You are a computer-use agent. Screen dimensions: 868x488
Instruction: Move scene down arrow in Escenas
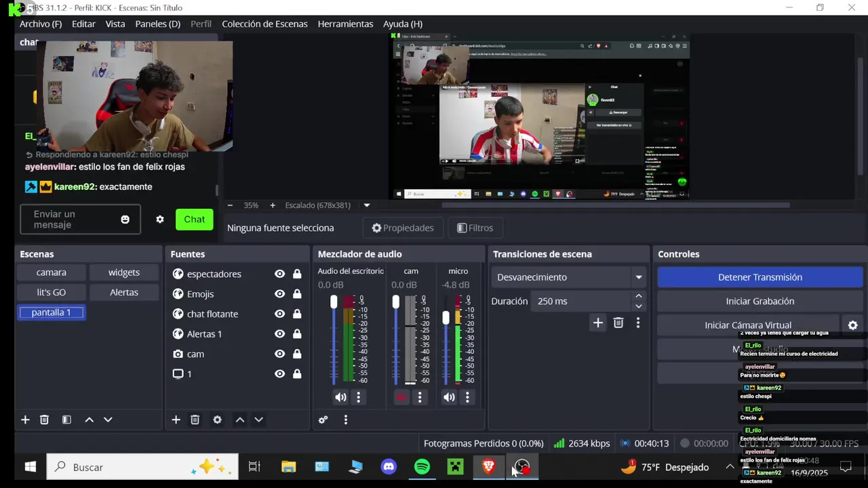(x=108, y=420)
